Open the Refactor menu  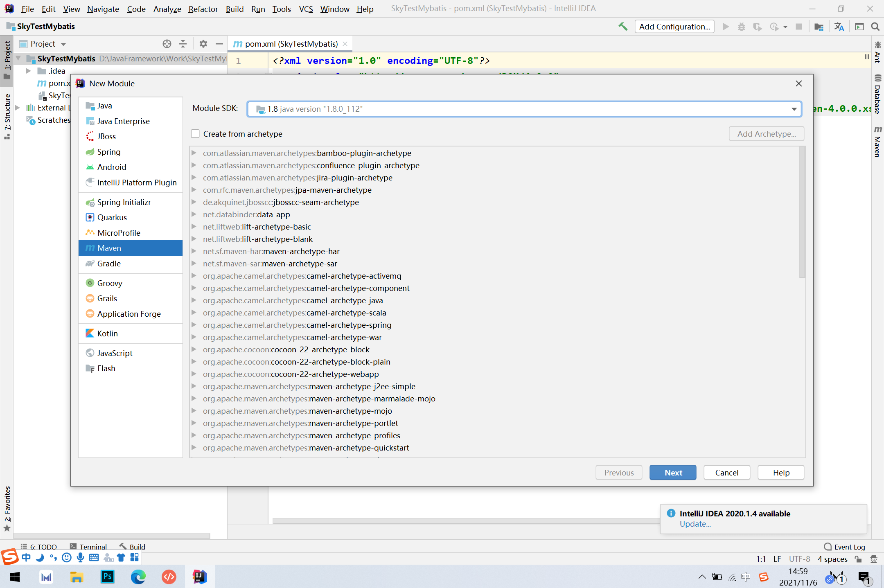point(203,9)
